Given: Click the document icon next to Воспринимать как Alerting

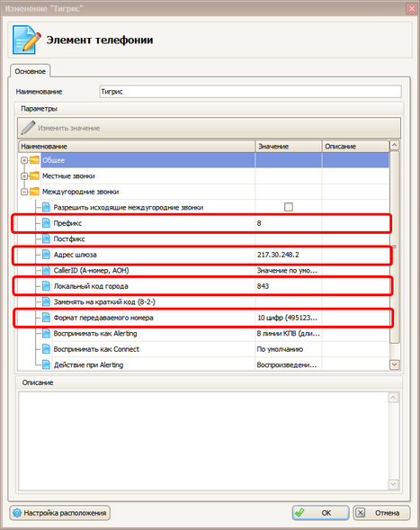Looking at the screenshot, I should pyautogui.click(x=46, y=333).
